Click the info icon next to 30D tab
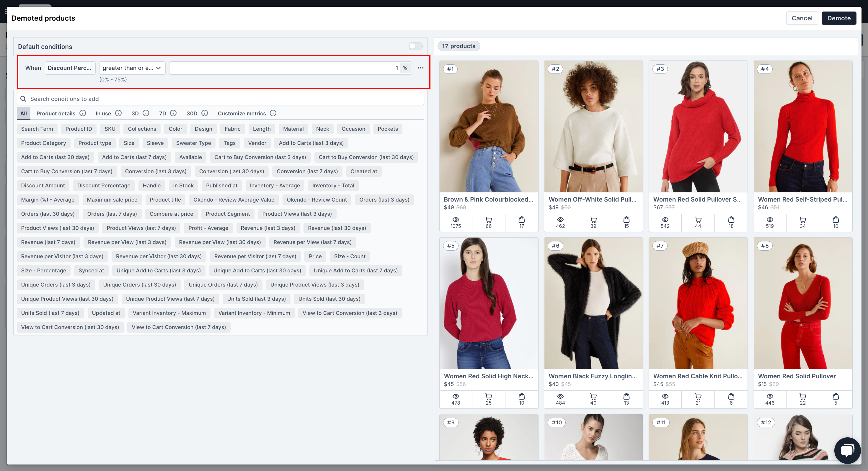868x471 pixels. coord(205,113)
